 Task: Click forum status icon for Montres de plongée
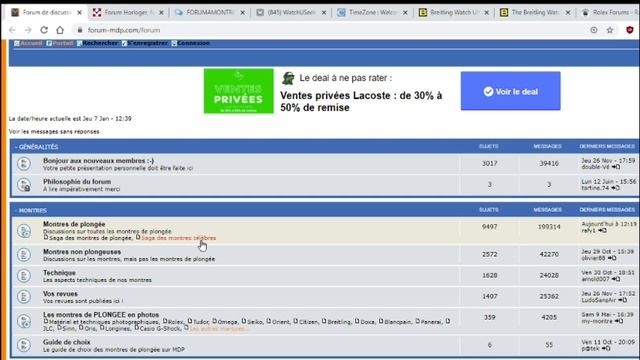click(24, 231)
